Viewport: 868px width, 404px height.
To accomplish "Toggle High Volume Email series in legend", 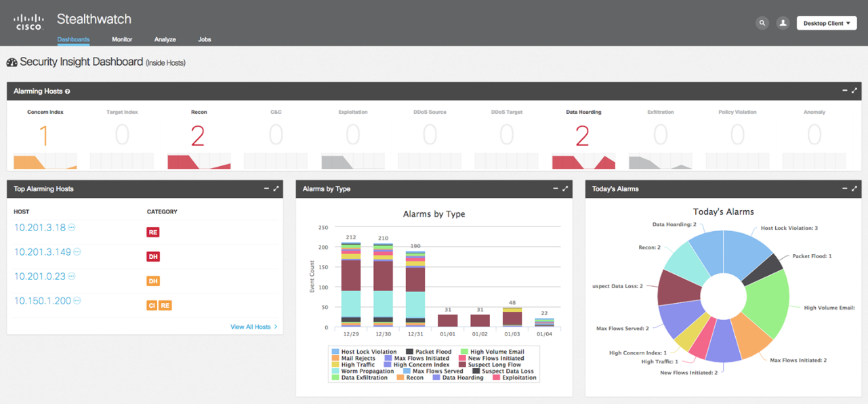I will 492,352.
